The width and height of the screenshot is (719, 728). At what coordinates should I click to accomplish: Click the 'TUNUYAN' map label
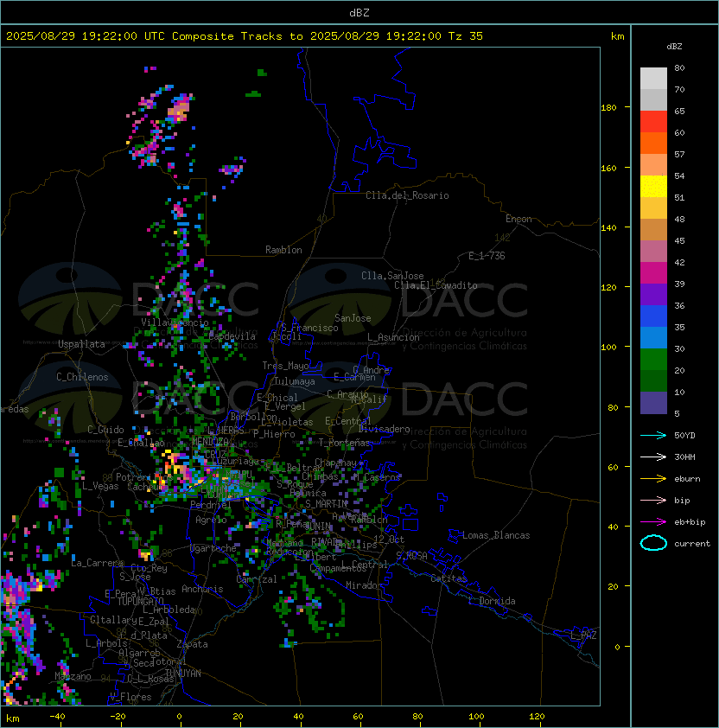tap(182, 674)
